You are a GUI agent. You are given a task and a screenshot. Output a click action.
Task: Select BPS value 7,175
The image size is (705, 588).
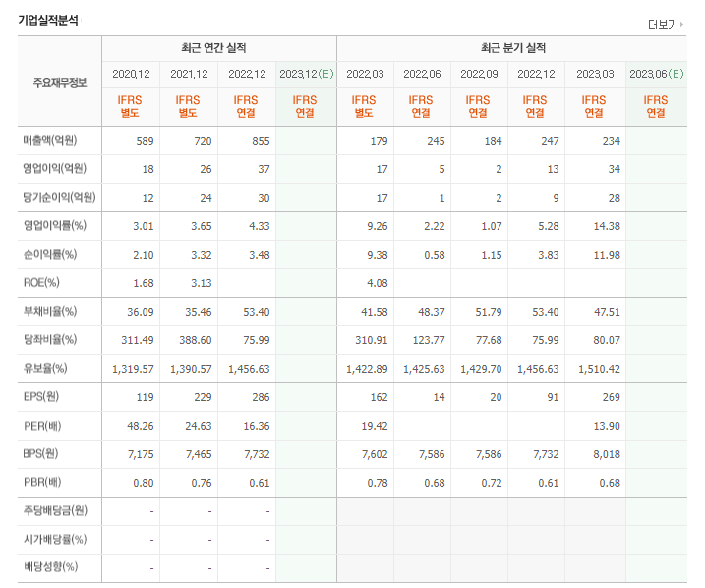click(x=141, y=454)
